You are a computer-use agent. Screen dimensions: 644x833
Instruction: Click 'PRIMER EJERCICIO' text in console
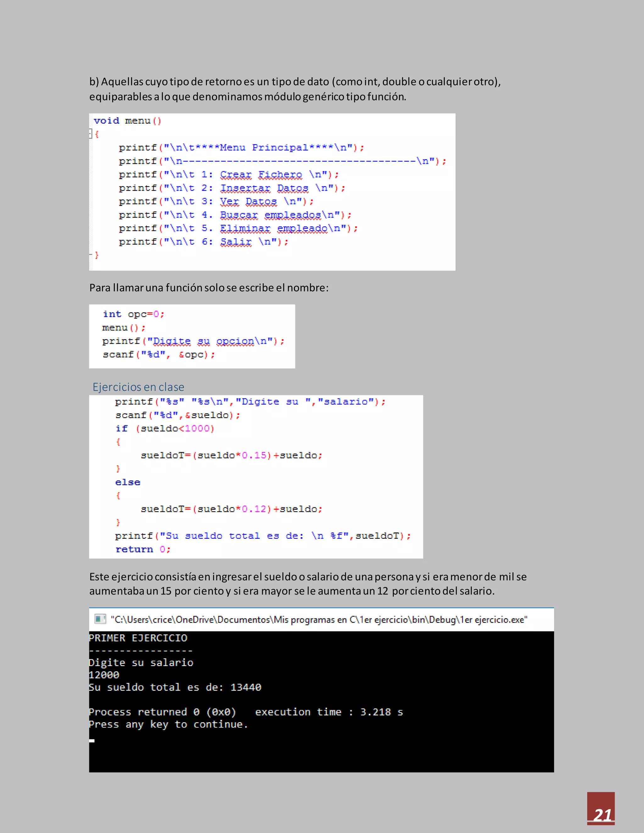pos(138,638)
